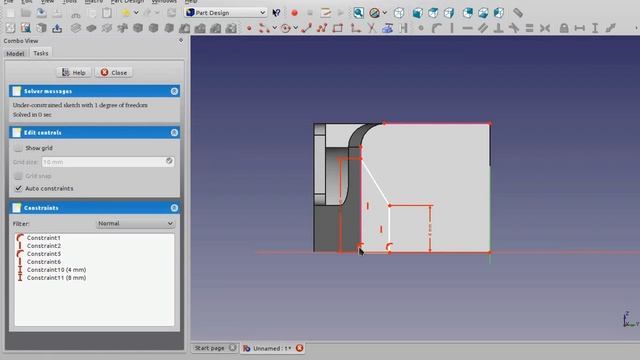Select the Pad feature tool
This screenshot has height=360, width=640.
click(76, 28)
